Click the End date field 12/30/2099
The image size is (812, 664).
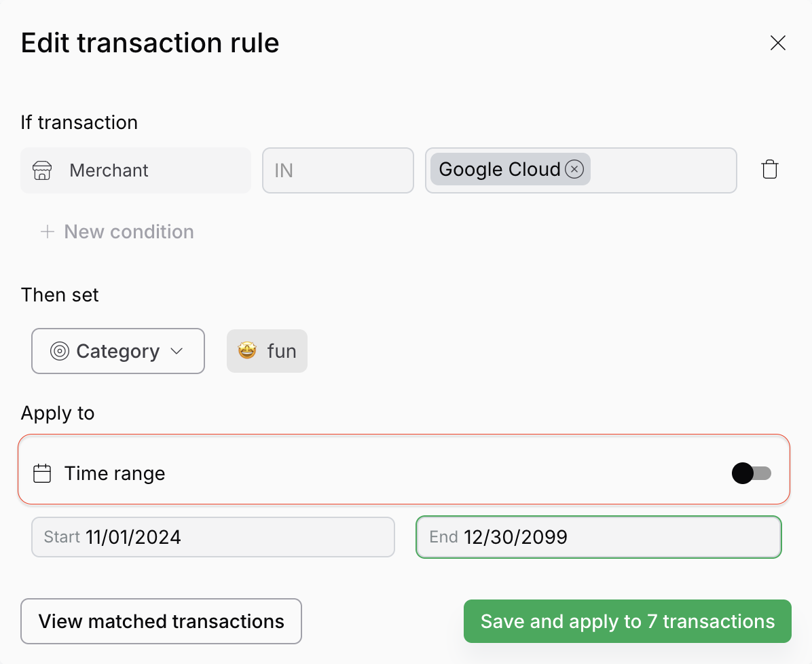pyautogui.click(x=598, y=537)
